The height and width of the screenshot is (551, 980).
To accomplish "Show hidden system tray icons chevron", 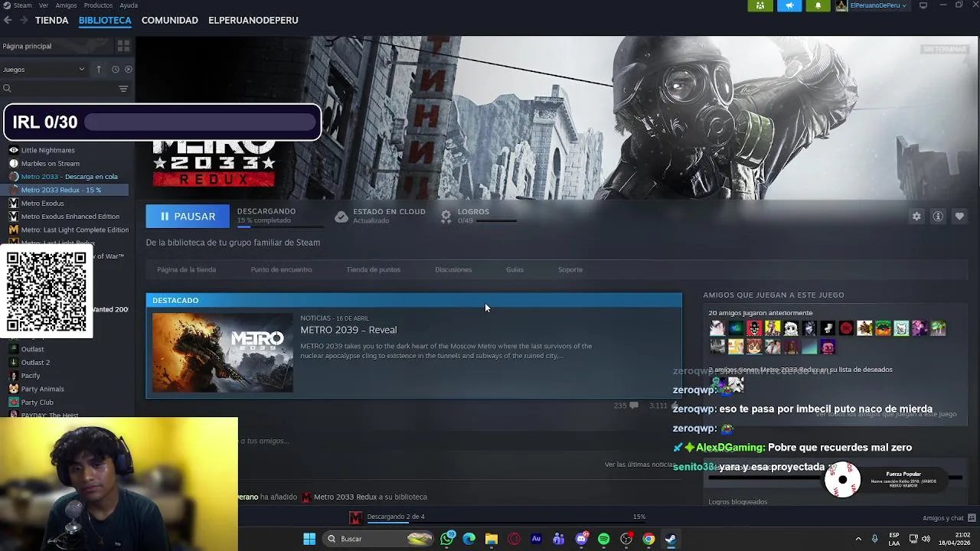I will point(858,539).
